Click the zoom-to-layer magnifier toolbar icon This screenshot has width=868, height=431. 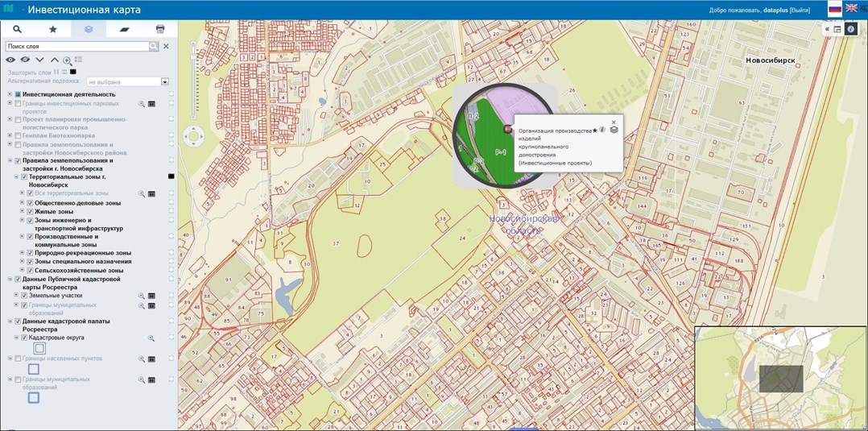(x=68, y=60)
